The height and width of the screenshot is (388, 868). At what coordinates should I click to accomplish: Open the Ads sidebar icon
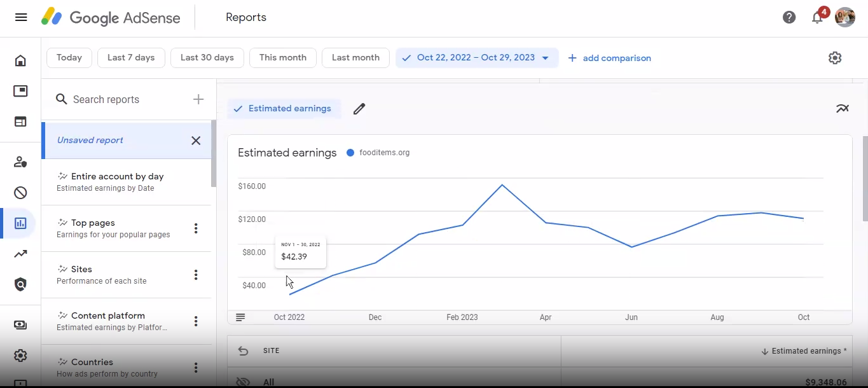(20, 91)
